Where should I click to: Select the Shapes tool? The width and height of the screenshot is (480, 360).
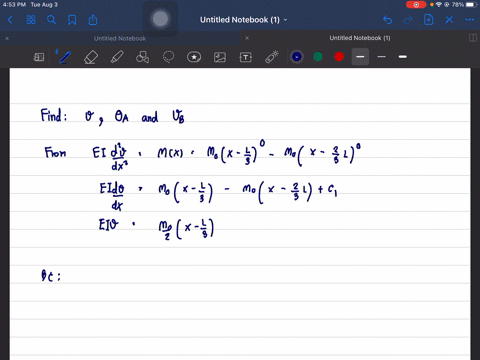142,57
